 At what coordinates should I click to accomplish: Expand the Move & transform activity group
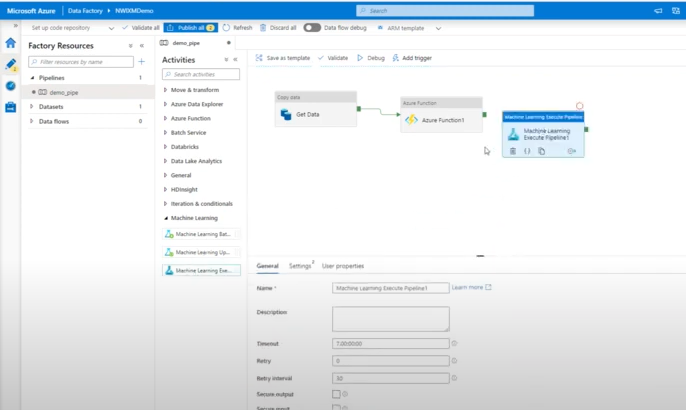(x=165, y=90)
